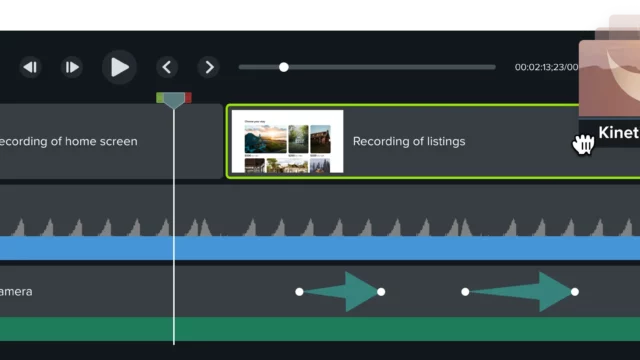
Task: Click green in-point handle of playhead
Action: click(160, 98)
